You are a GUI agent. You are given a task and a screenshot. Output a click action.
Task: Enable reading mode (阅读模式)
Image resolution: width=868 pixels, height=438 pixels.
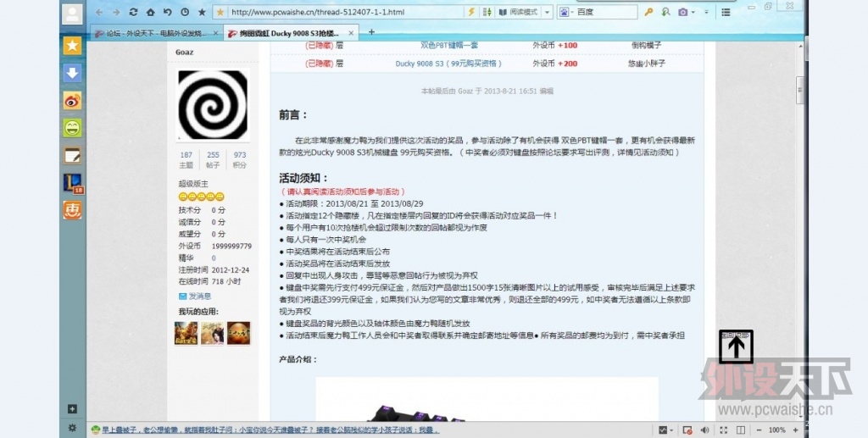click(518, 12)
